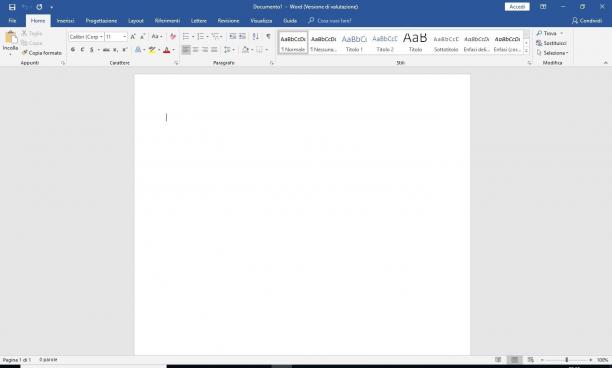Open the borders dropdown arrow

(267, 50)
